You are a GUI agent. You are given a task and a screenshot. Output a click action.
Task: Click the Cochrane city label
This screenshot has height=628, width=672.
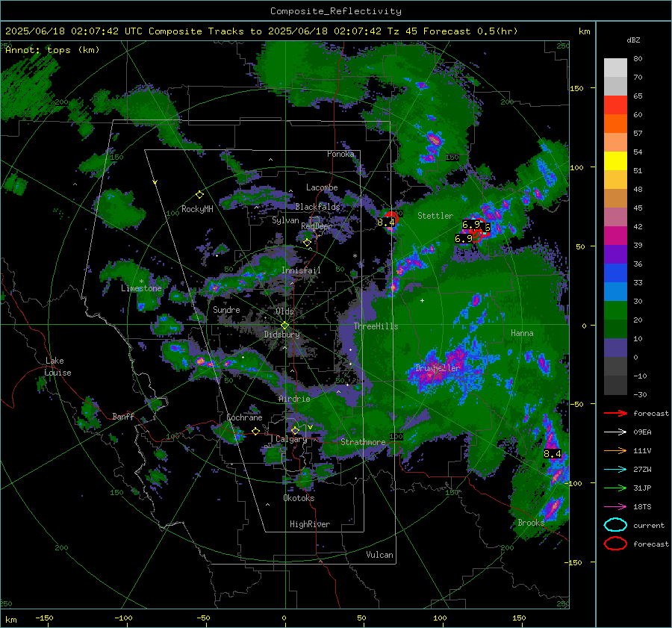click(244, 417)
